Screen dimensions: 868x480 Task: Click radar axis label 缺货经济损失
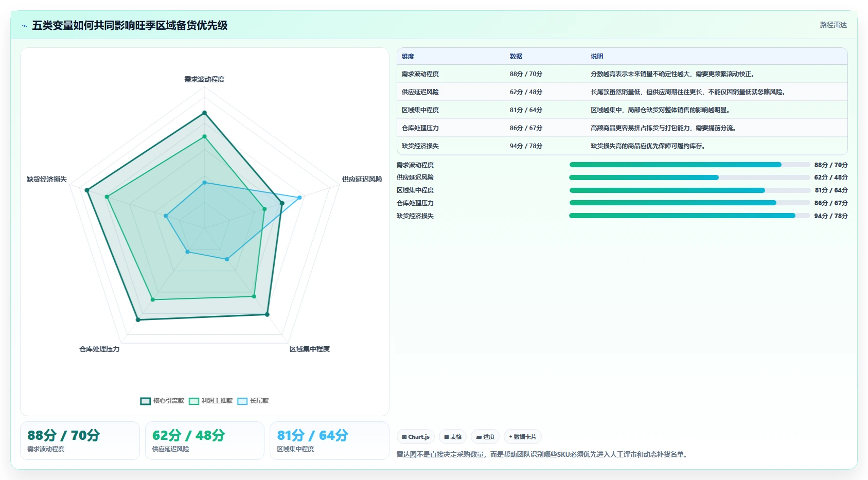(x=47, y=179)
